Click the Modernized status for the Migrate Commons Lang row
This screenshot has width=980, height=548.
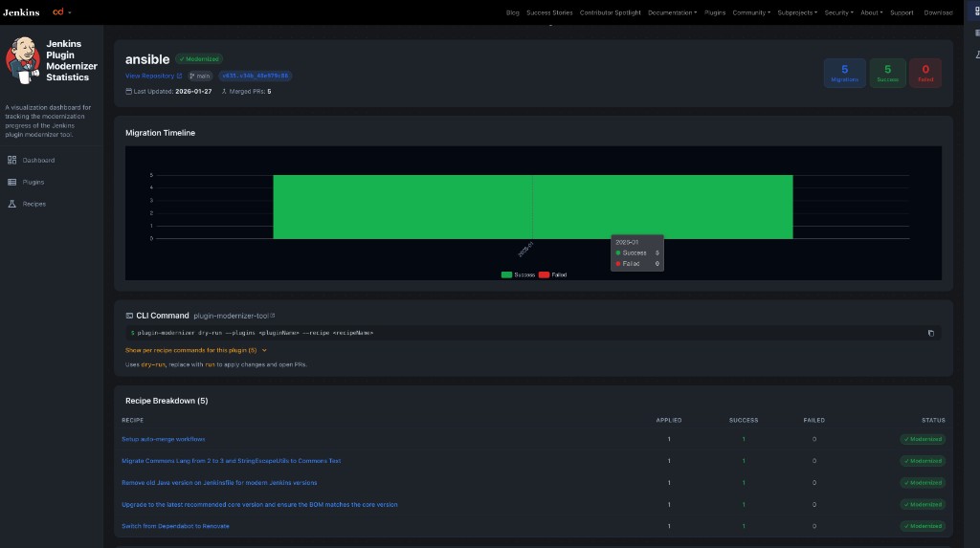pyautogui.click(x=923, y=461)
